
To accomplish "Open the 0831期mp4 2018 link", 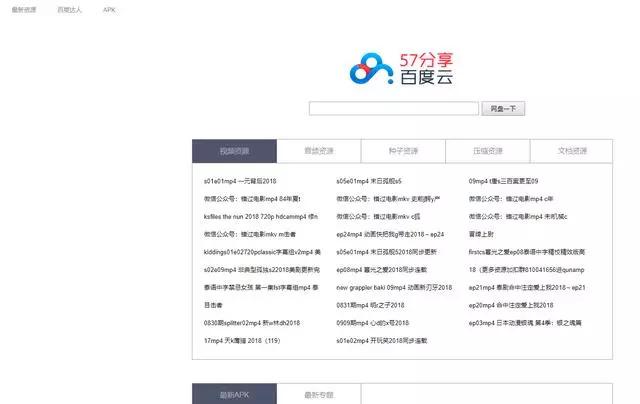I will [x=370, y=305].
